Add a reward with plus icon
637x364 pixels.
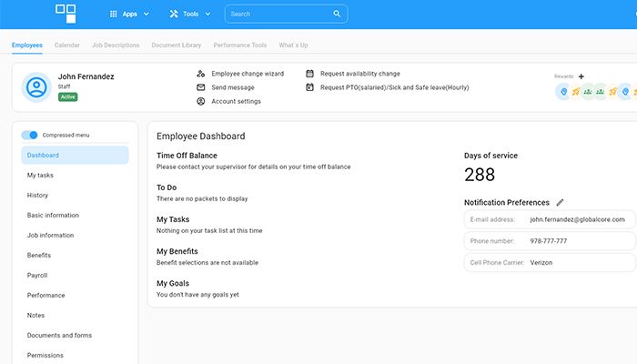coord(581,76)
